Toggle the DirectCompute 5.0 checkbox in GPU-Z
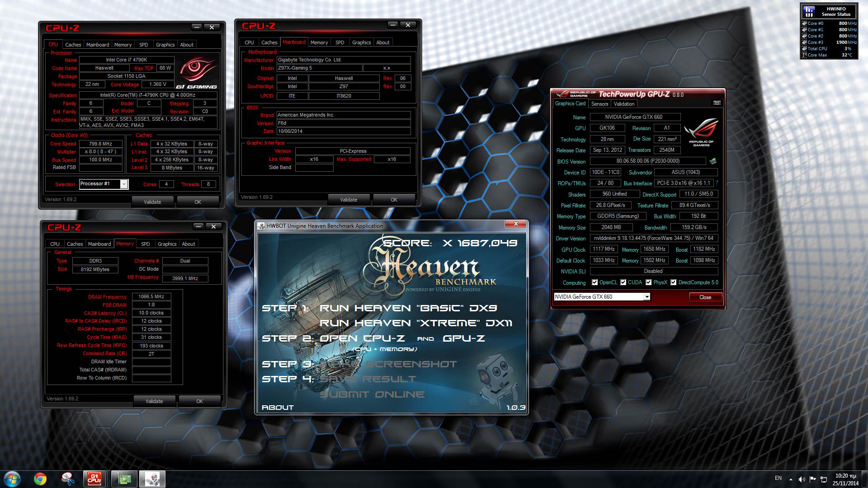Image resolution: width=868 pixels, height=488 pixels. click(673, 282)
